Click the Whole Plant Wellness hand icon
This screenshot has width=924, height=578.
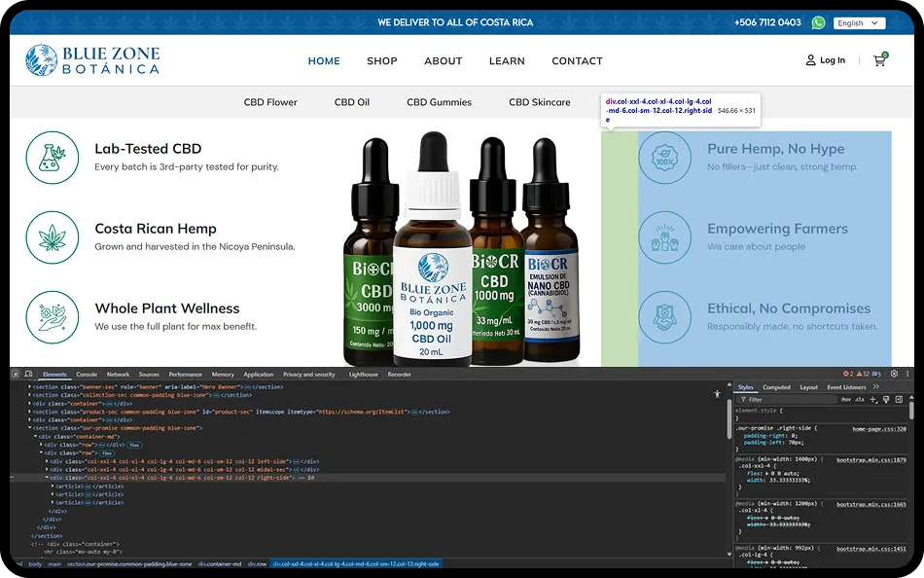[x=52, y=317]
